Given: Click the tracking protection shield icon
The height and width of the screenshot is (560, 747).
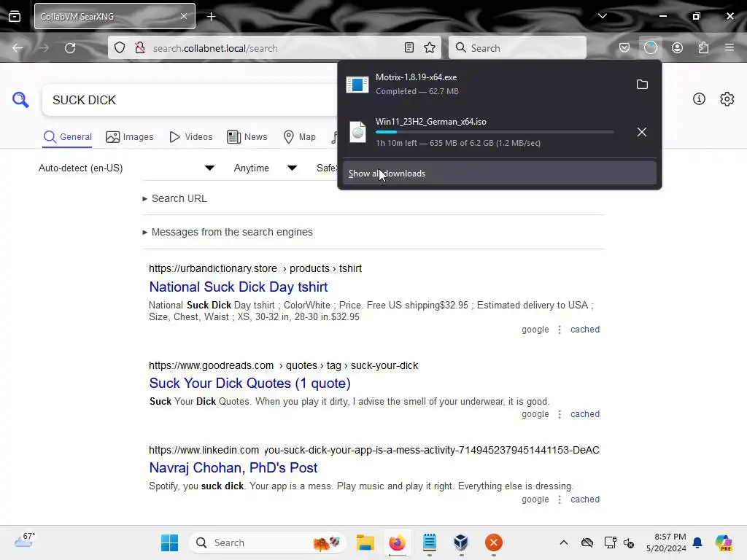Looking at the screenshot, I should tap(120, 48).
